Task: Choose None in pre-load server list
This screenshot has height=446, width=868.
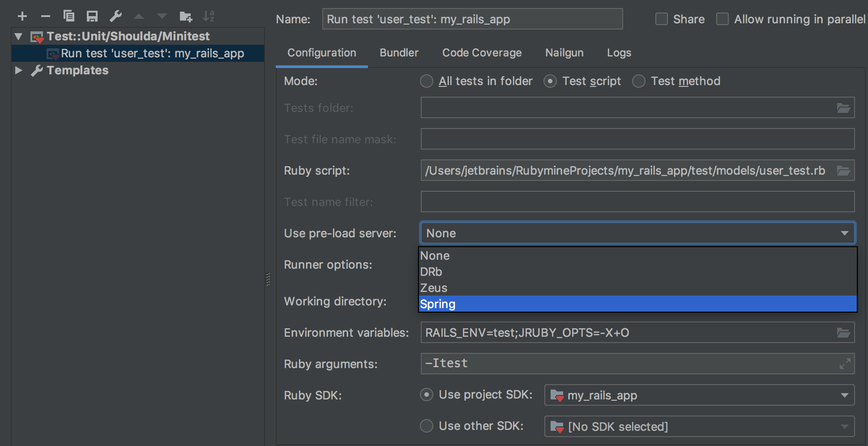Action: pyautogui.click(x=637, y=256)
